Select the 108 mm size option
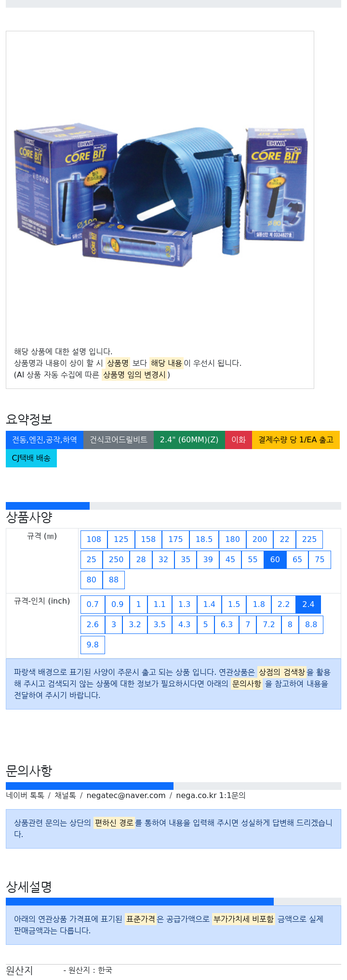The width and height of the screenshot is (347, 980). point(94,540)
